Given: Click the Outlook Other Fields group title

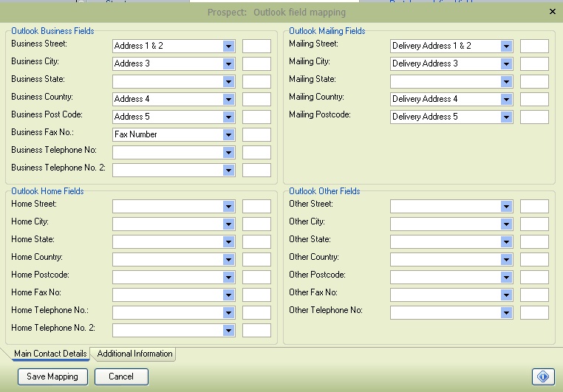Looking at the screenshot, I should click(324, 190).
